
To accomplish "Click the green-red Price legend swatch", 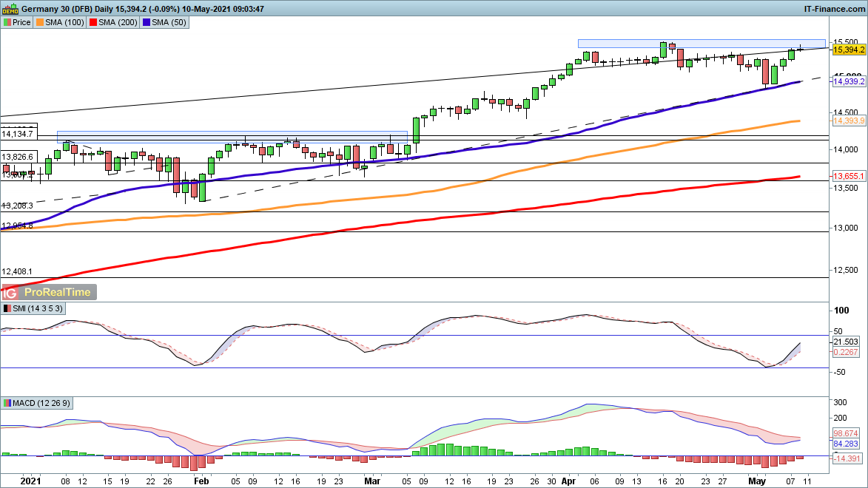I will [7, 22].
